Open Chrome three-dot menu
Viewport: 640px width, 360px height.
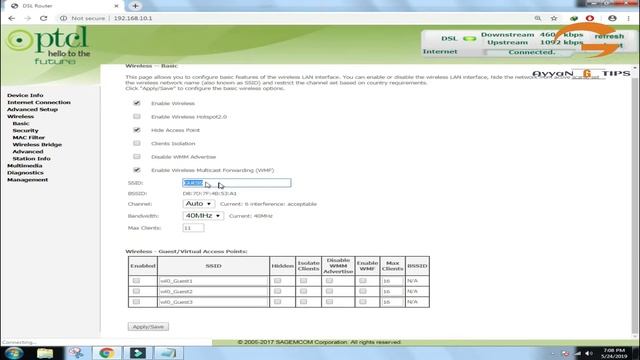(629, 18)
